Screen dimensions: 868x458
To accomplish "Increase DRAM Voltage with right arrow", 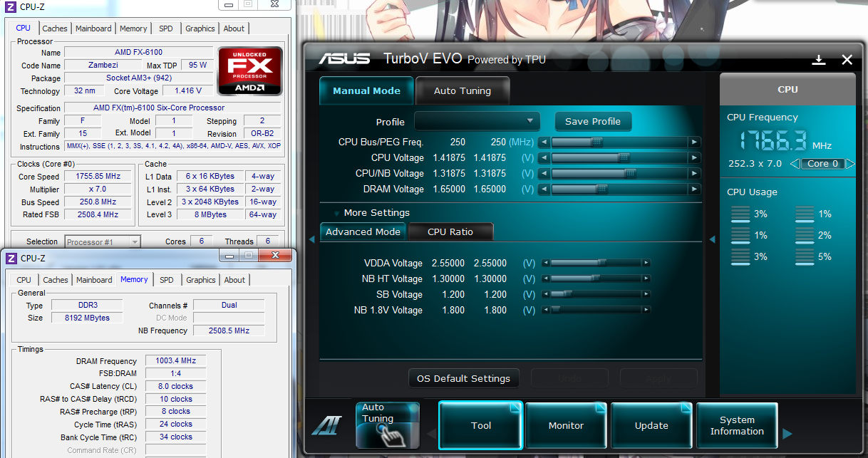I will tap(695, 189).
